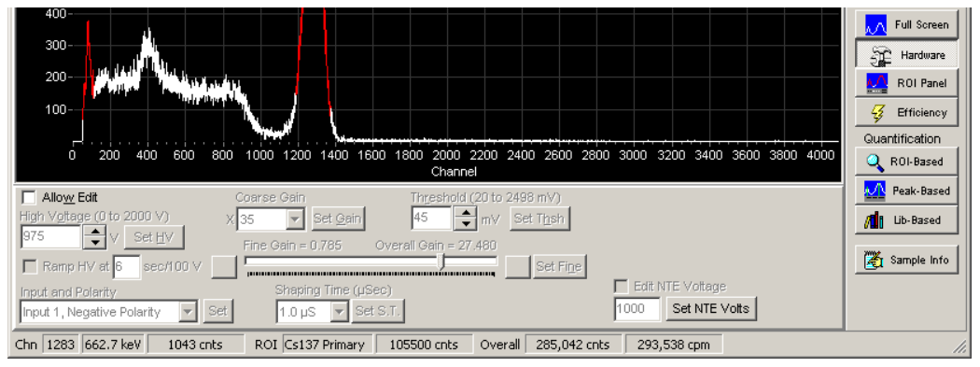Click the Cs137 Primary ROI field
The height and width of the screenshot is (367, 980).
[x=327, y=345]
